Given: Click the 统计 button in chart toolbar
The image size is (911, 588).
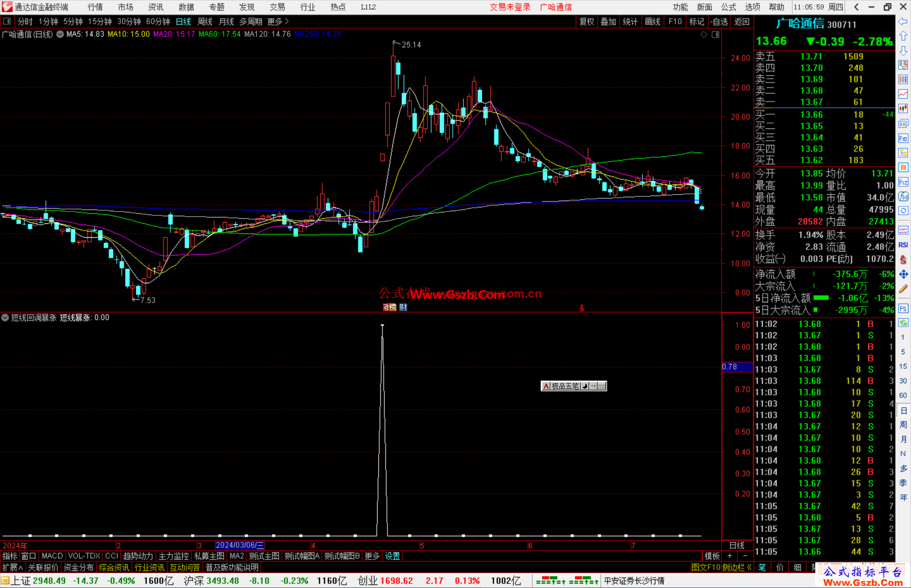Looking at the screenshot, I should [630, 21].
